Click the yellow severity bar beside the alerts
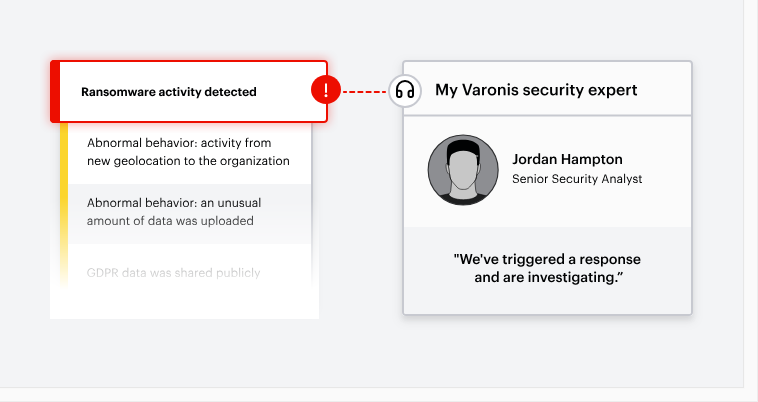Screen dimensions: 758x402 64,205
